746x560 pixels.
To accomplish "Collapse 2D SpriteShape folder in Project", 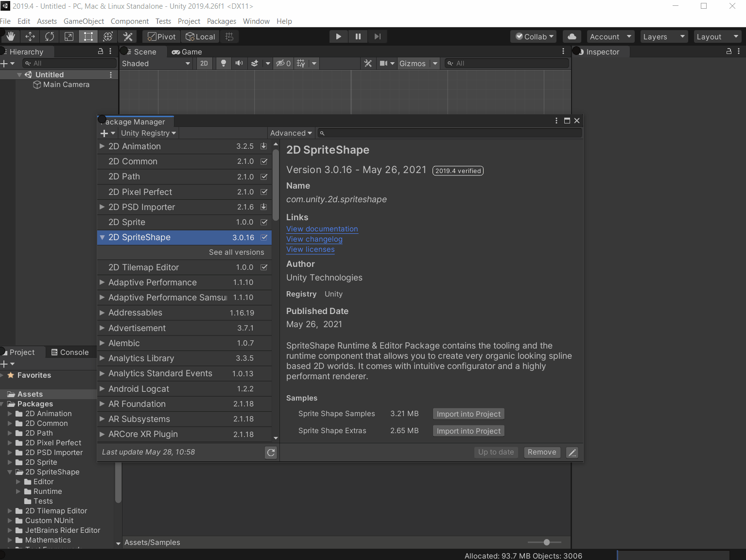I will click(10, 472).
